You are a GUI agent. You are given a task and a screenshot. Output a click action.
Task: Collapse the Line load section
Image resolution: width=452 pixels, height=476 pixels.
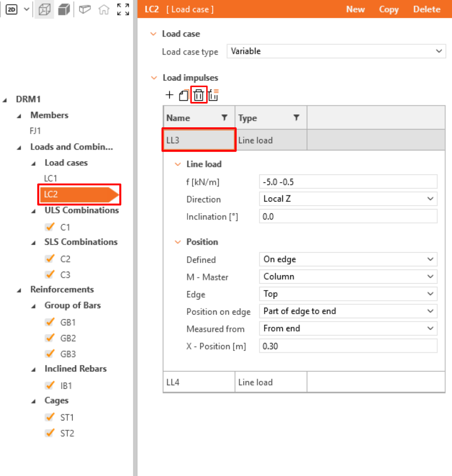tap(178, 164)
